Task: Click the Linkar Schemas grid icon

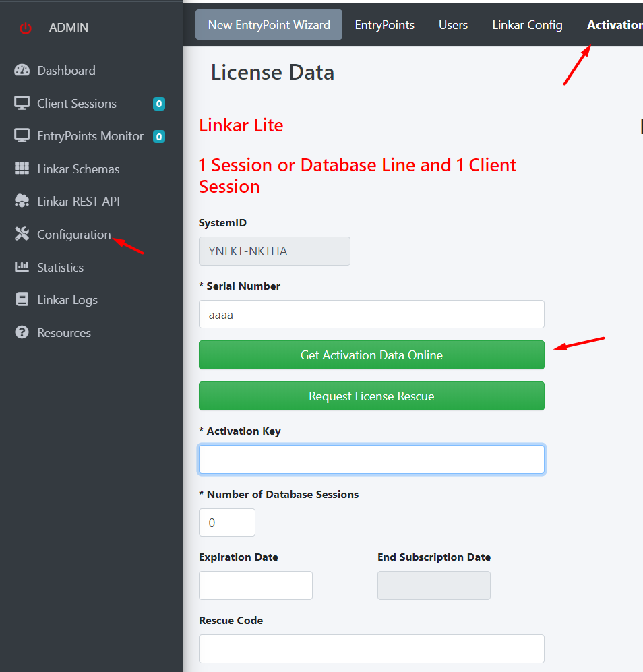Action: point(22,169)
